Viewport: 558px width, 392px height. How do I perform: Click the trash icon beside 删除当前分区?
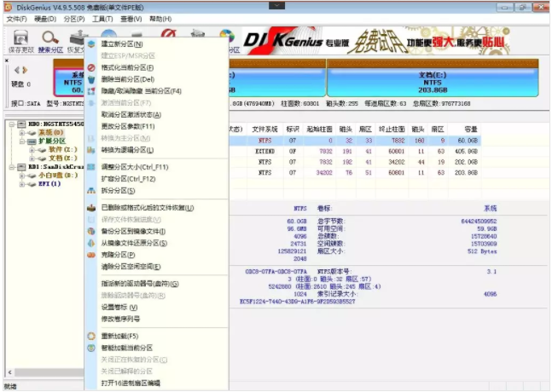tap(91, 79)
